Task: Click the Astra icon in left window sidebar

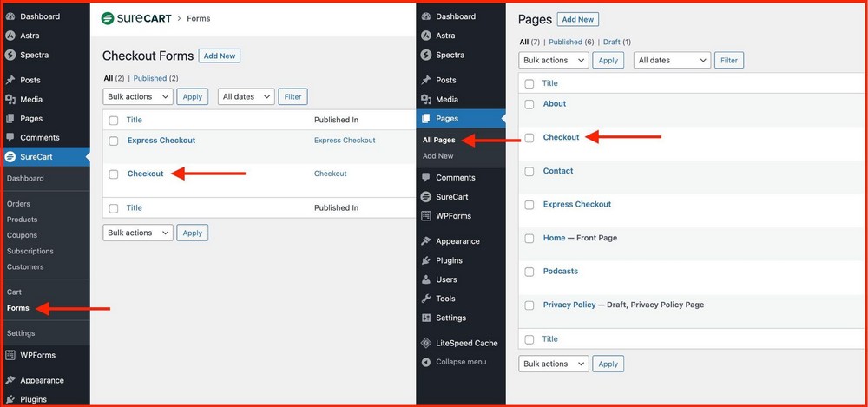Action: pos(10,36)
